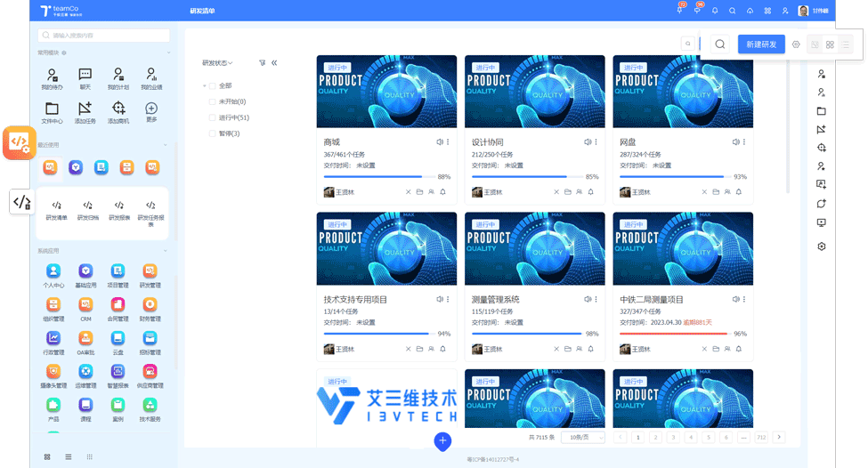The width and height of the screenshot is (868, 468).
Task: Click the next page arrow
Action: [x=779, y=437]
